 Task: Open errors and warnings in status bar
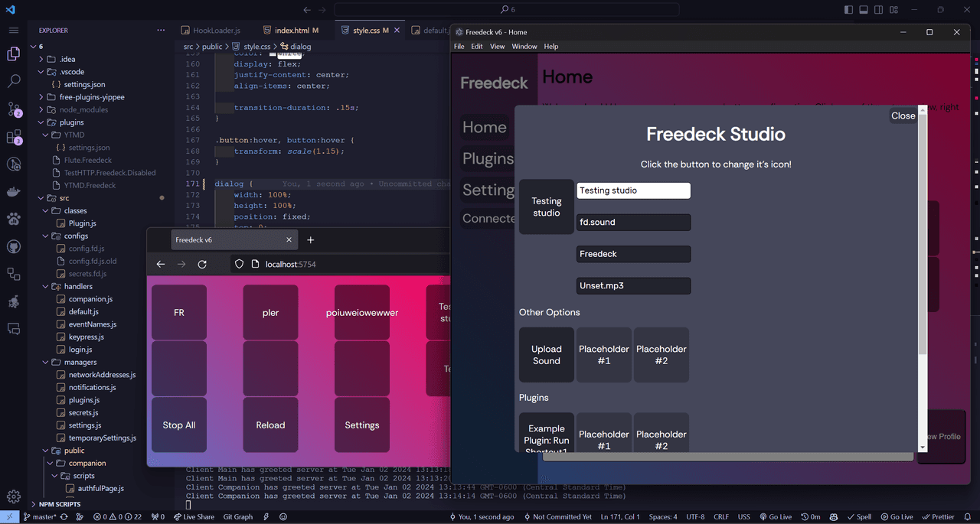coord(117,517)
